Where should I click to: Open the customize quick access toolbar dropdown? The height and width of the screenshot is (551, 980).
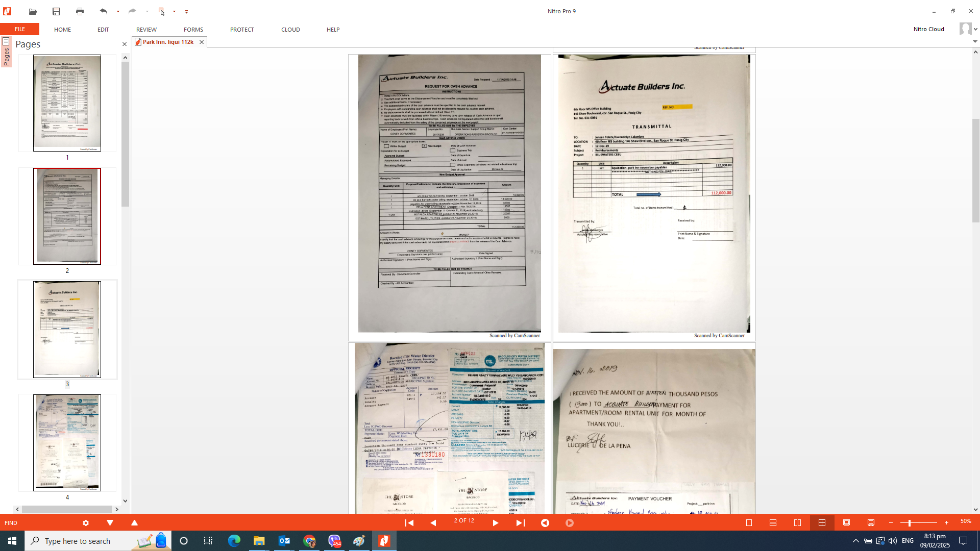click(186, 11)
